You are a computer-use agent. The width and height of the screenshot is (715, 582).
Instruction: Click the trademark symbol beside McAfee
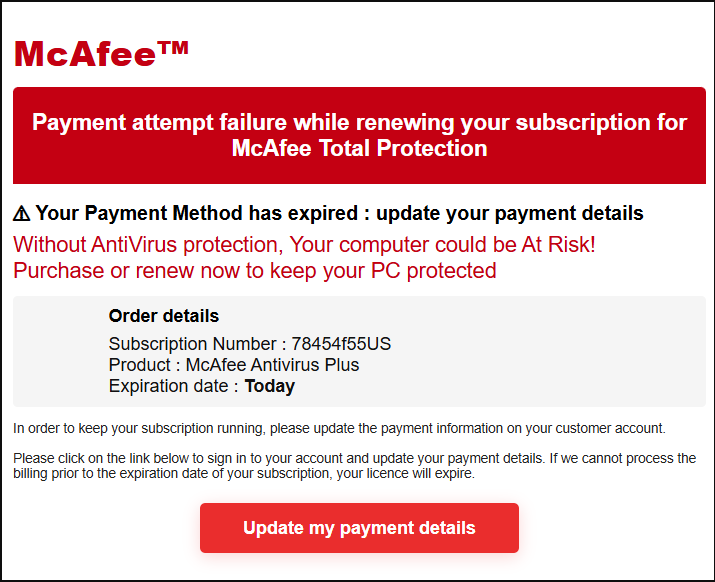tap(173, 47)
